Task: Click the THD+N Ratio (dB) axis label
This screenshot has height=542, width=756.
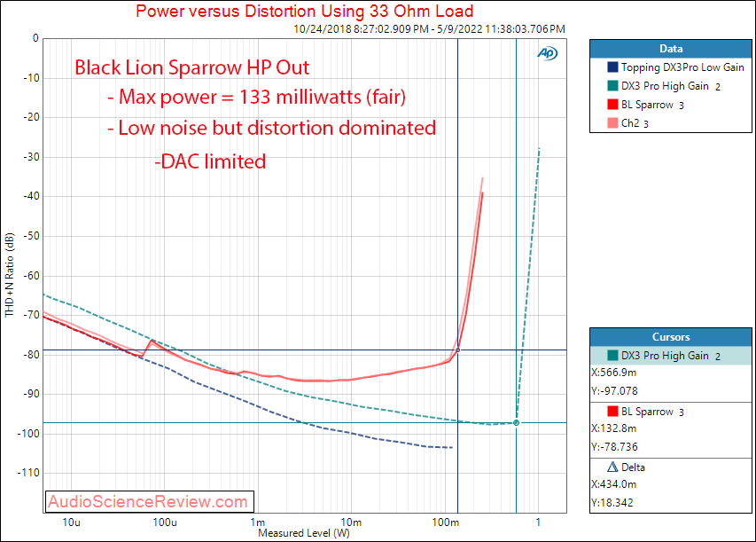Action: [10, 275]
